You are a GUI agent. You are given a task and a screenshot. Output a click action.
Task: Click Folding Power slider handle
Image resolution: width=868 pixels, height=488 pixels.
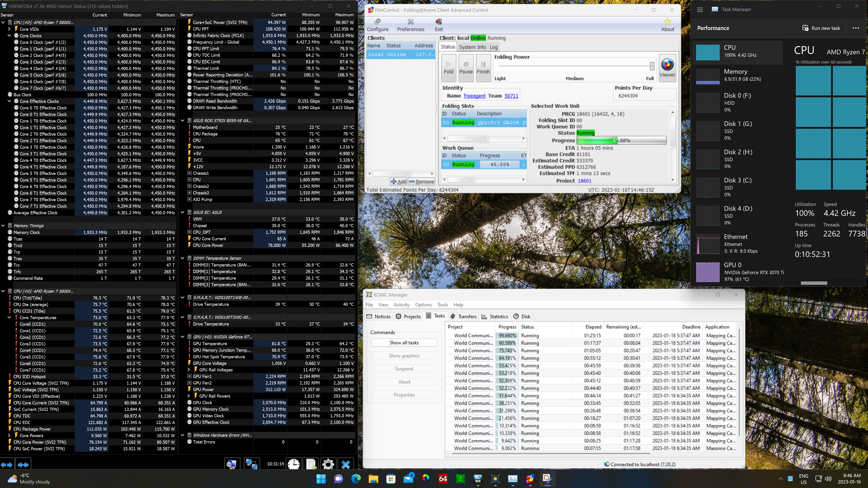point(652,66)
